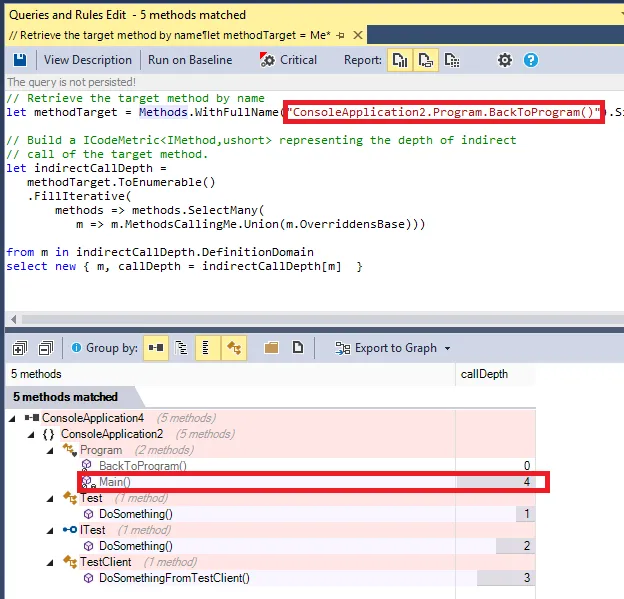This screenshot has width=624, height=599.
Task: Click the ConsoleApplication4 assembly icon
Action: 32,418
